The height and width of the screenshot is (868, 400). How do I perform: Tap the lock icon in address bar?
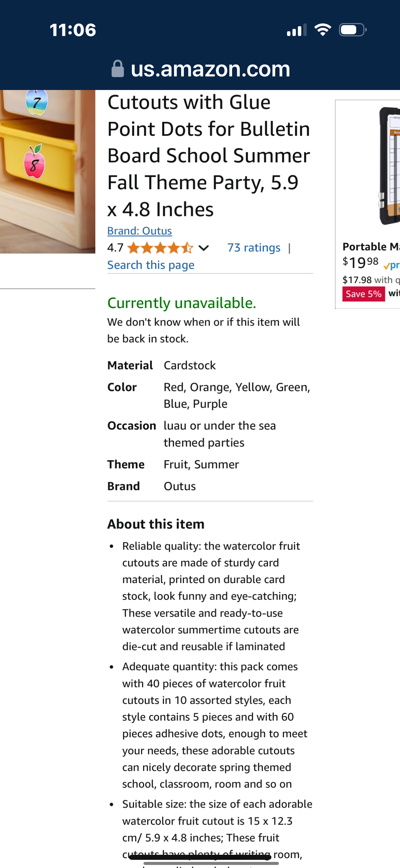pos(118,69)
